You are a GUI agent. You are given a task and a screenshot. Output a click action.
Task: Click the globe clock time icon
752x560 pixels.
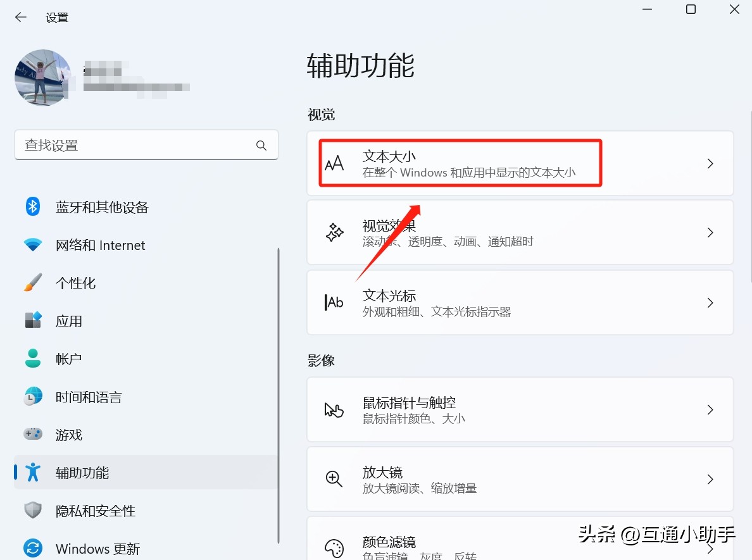(x=33, y=396)
